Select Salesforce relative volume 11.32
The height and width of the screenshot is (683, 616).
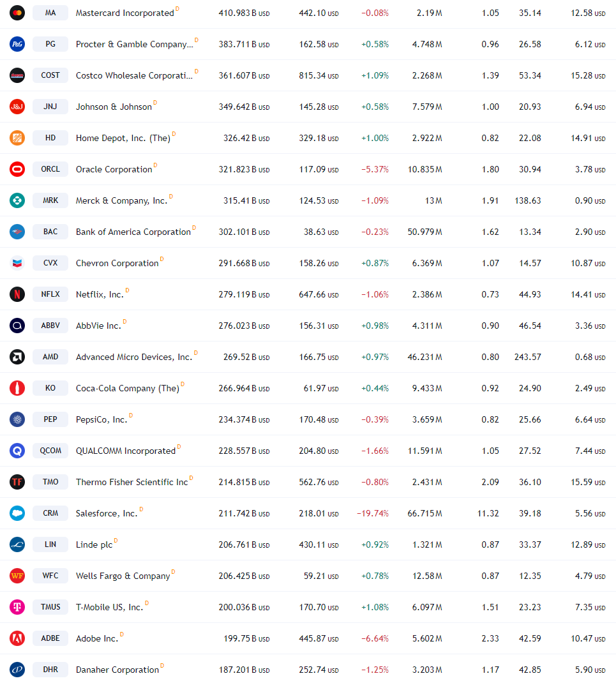[x=488, y=514]
